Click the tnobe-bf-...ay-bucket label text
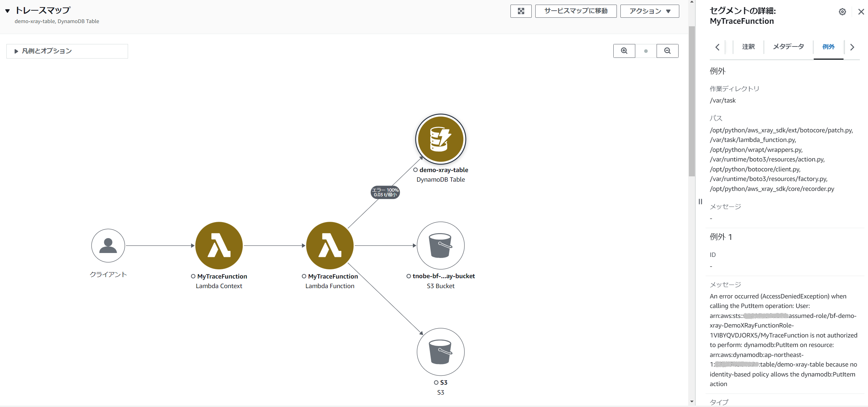The height and width of the screenshot is (407, 868). 444,276
